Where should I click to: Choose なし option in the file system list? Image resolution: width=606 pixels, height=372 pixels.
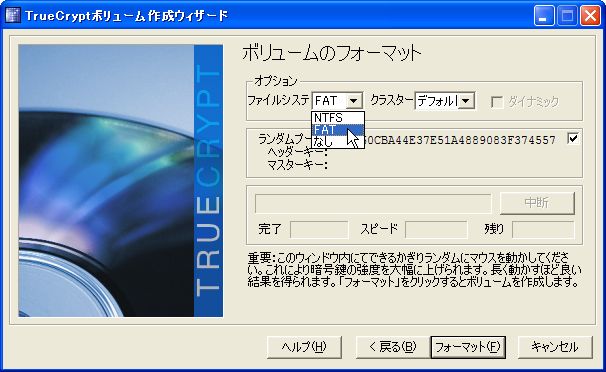point(338,141)
